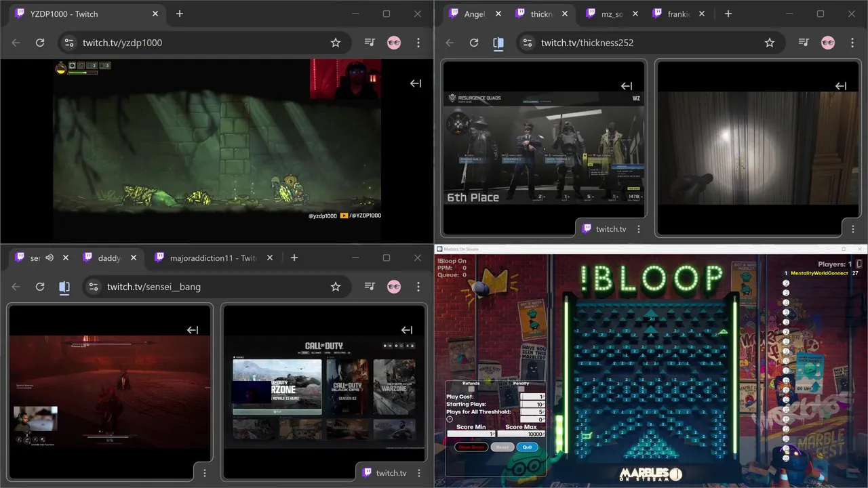This screenshot has width=868, height=488.
Task: Close the franki tab
Action: pos(702,14)
